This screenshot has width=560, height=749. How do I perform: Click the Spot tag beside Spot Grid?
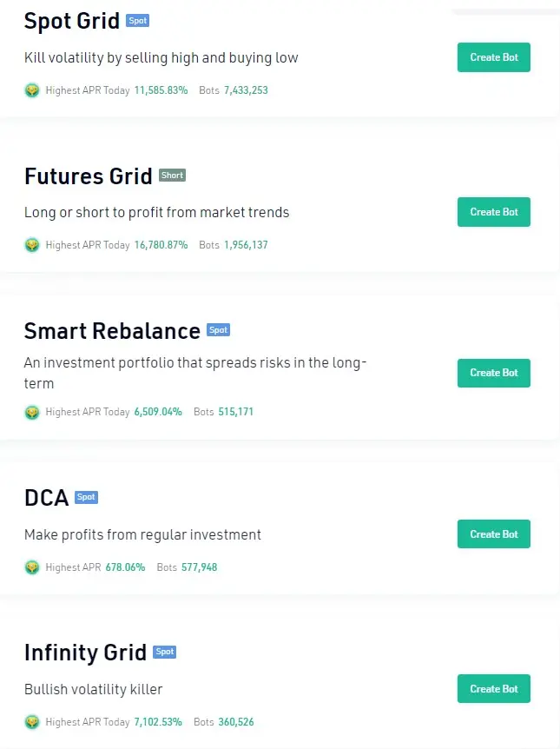point(137,21)
